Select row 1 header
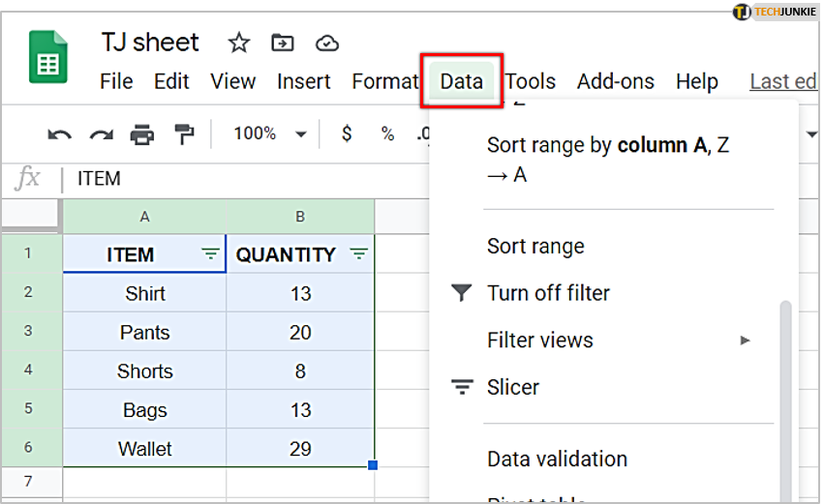This screenshot has width=824, height=504. pos(32,253)
